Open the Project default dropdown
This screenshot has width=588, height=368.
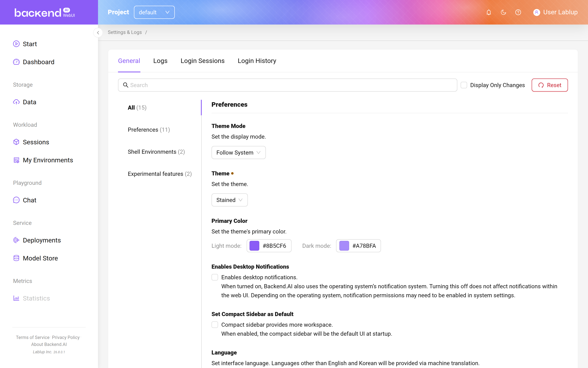point(154,12)
